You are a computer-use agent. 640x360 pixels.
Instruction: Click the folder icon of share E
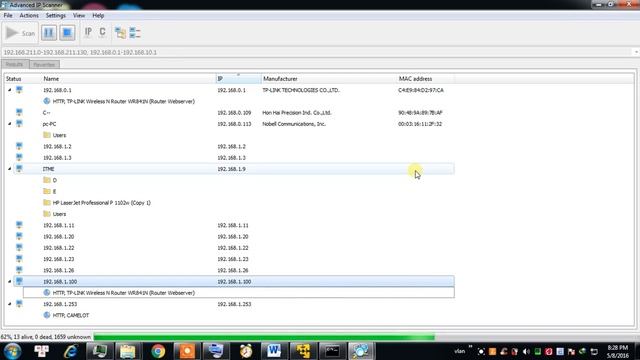point(47,191)
